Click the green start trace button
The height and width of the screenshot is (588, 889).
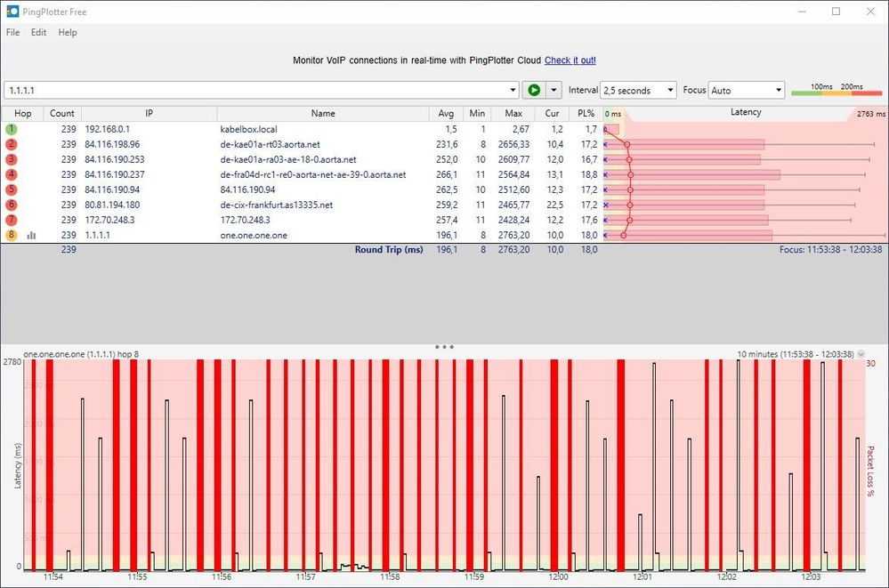(x=534, y=90)
